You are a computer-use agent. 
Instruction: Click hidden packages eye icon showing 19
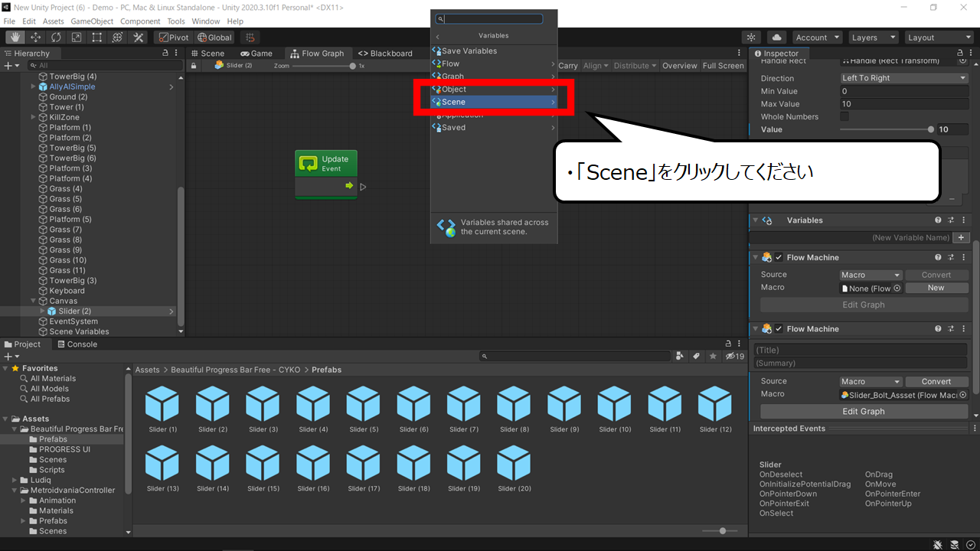coord(734,356)
